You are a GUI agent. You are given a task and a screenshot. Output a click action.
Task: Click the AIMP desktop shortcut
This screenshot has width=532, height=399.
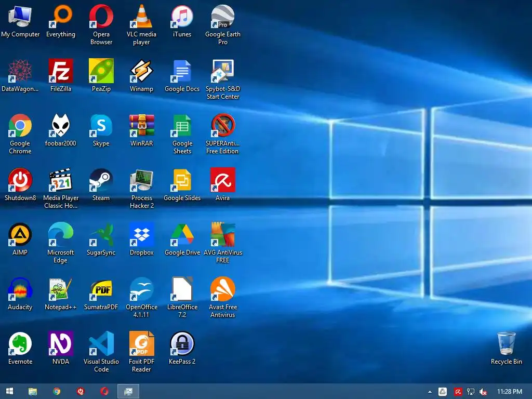coord(20,239)
